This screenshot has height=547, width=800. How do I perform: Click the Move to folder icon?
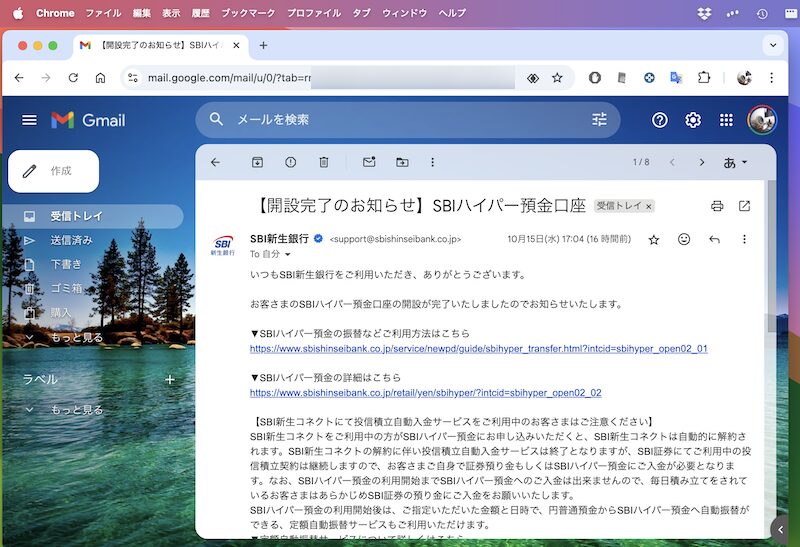pyautogui.click(x=402, y=162)
